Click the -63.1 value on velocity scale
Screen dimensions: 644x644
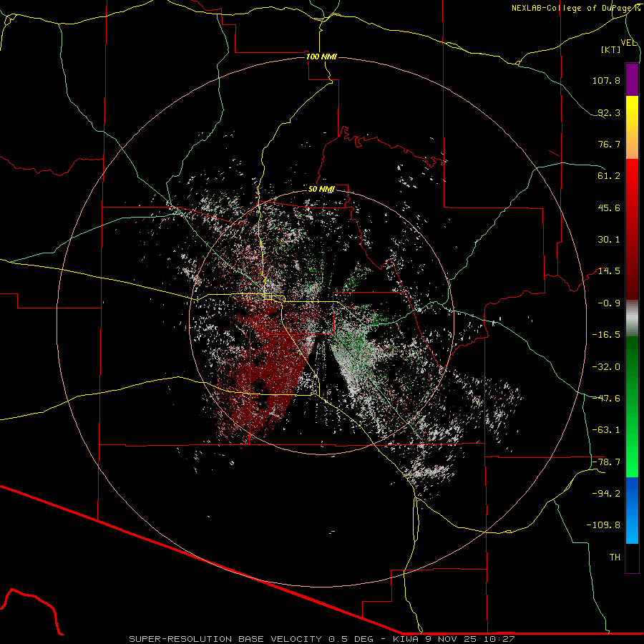point(606,430)
